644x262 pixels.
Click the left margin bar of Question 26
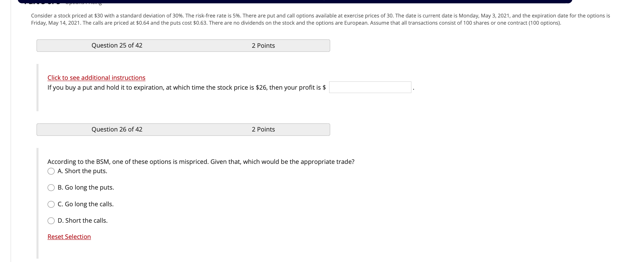37,198
